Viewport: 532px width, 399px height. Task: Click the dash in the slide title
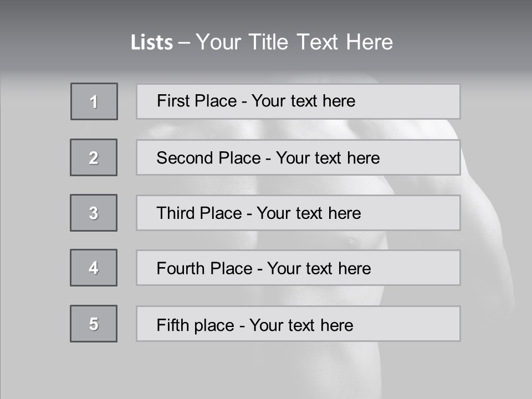click(x=184, y=43)
